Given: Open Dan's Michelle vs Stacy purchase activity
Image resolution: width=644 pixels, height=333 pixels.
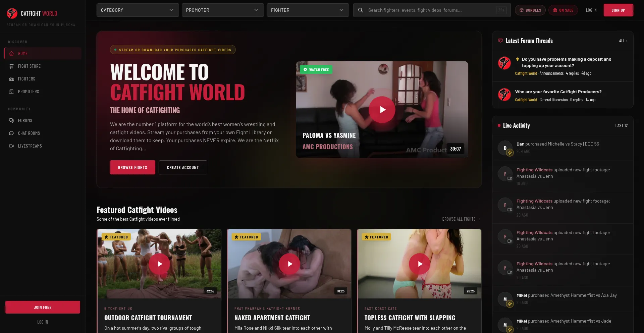Looking at the screenshot, I should pos(563,148).
